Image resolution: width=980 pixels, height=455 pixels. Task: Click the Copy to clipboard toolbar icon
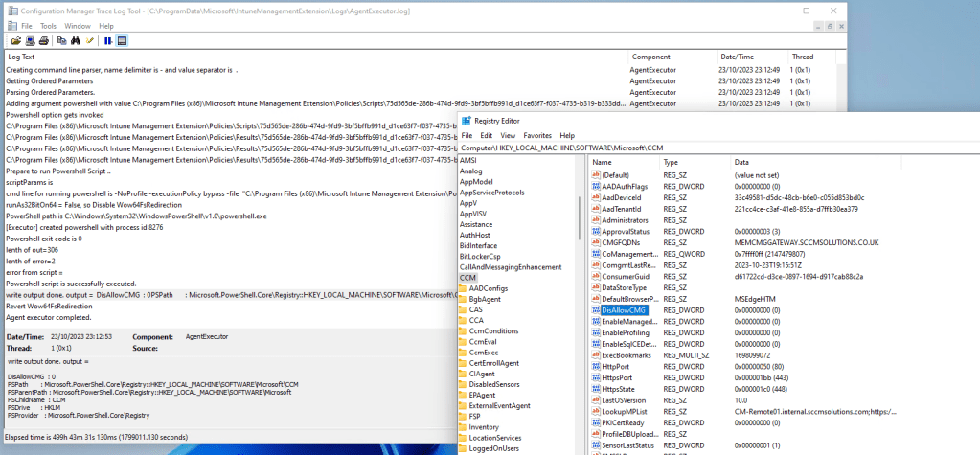(62, 41)
